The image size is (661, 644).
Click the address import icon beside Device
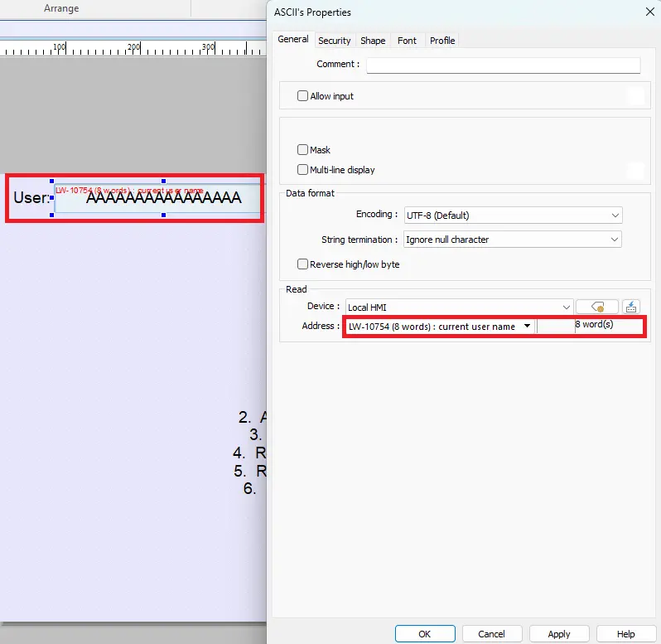coord(631,307)
